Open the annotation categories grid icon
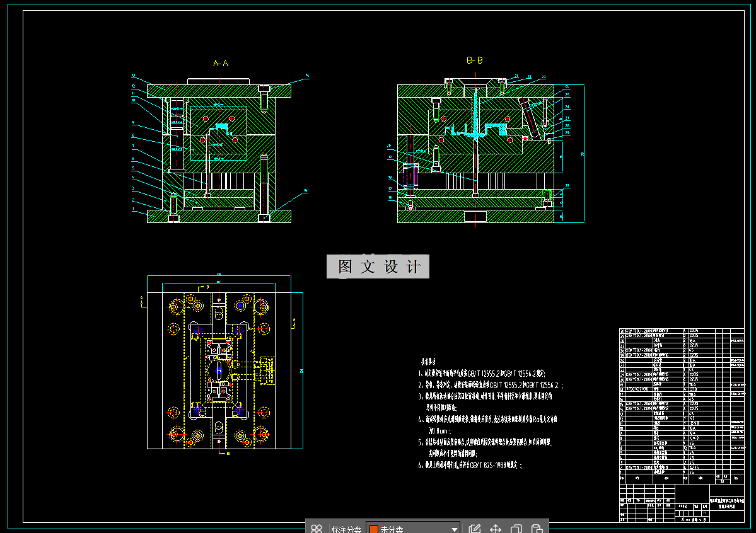The width and height of the screenshot is (756, 533). point(317,529)
